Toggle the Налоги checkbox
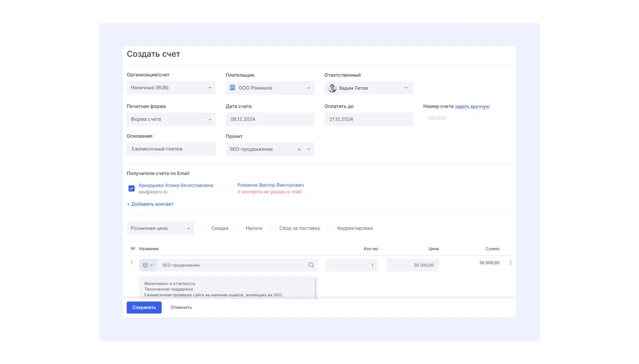 coord(239,228)
